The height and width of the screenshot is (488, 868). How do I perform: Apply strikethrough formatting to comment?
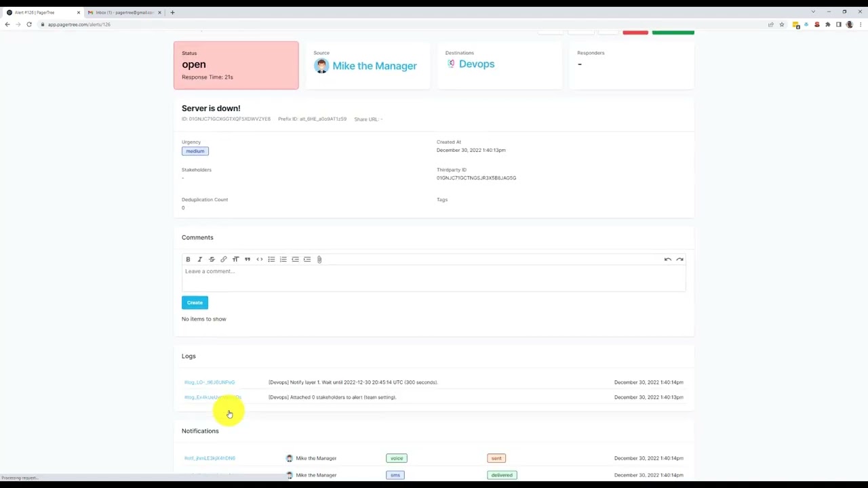click(212, 259)
